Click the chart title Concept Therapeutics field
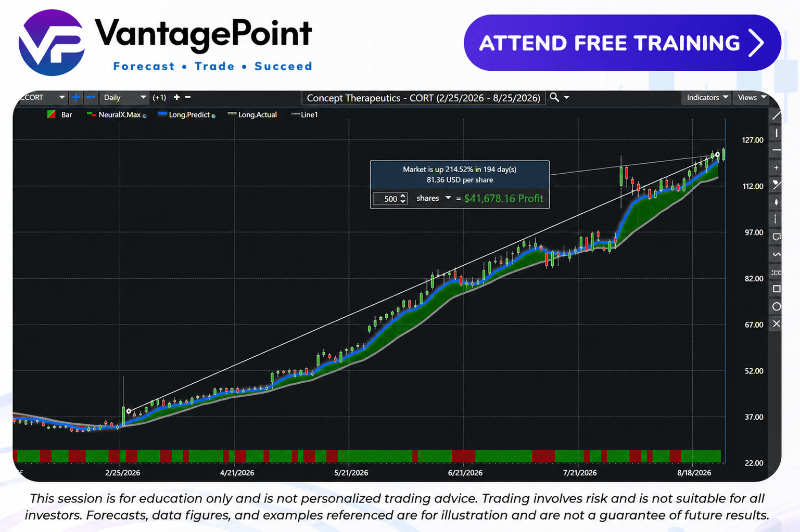 pos(424,98)
